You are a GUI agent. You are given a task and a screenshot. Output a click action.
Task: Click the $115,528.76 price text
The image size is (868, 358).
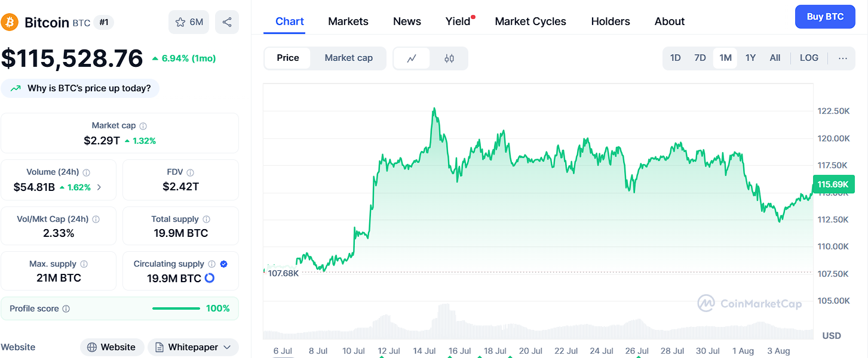(72, 58)
